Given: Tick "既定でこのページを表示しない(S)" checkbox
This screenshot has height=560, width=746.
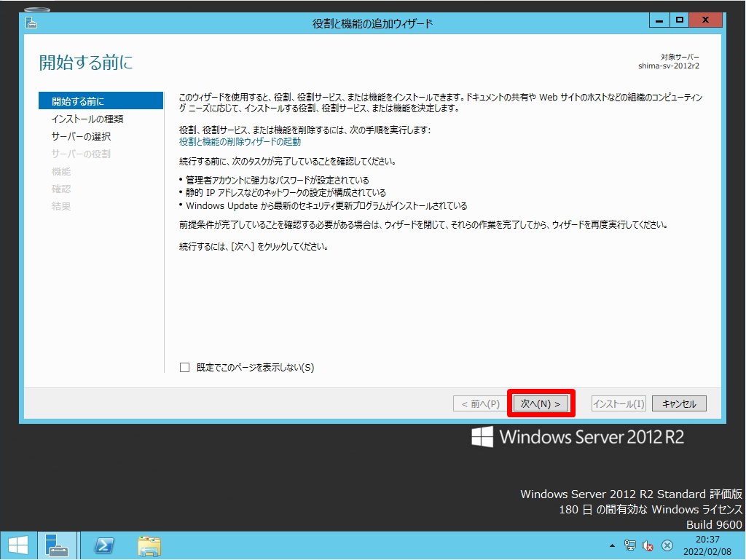Looking at the screenshot, I should point(184,368).
